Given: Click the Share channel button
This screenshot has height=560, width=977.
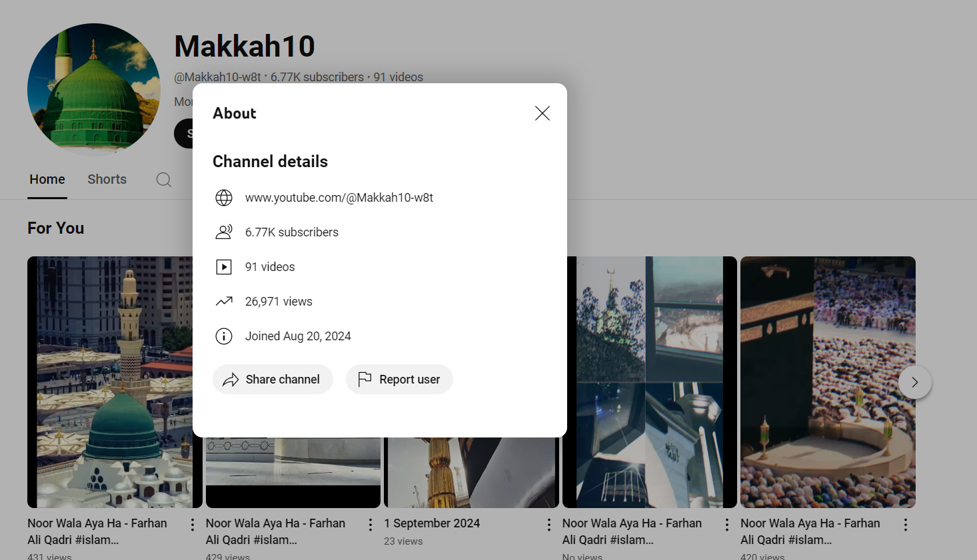Looking at the screenshot, I should [273, 380].
